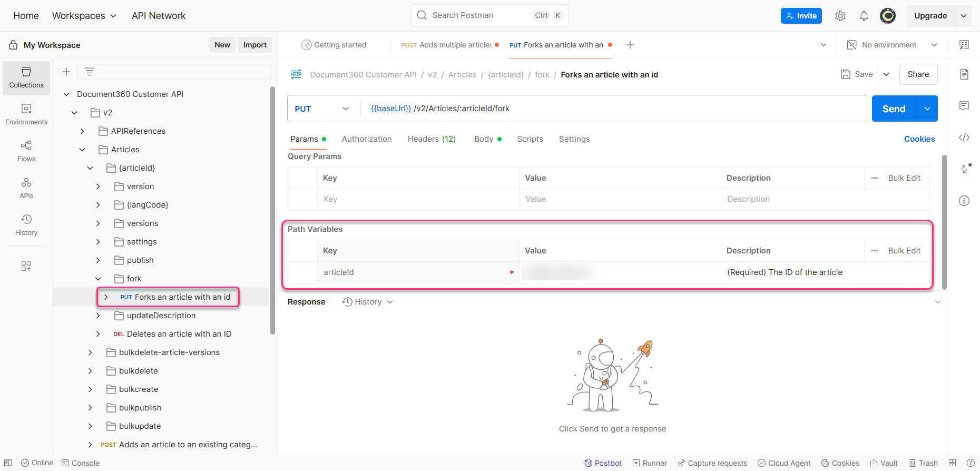The width and height of the screenshot is (980, 471).
Task: Switch to the Scripts tab
Action: (x=530, y=139)
